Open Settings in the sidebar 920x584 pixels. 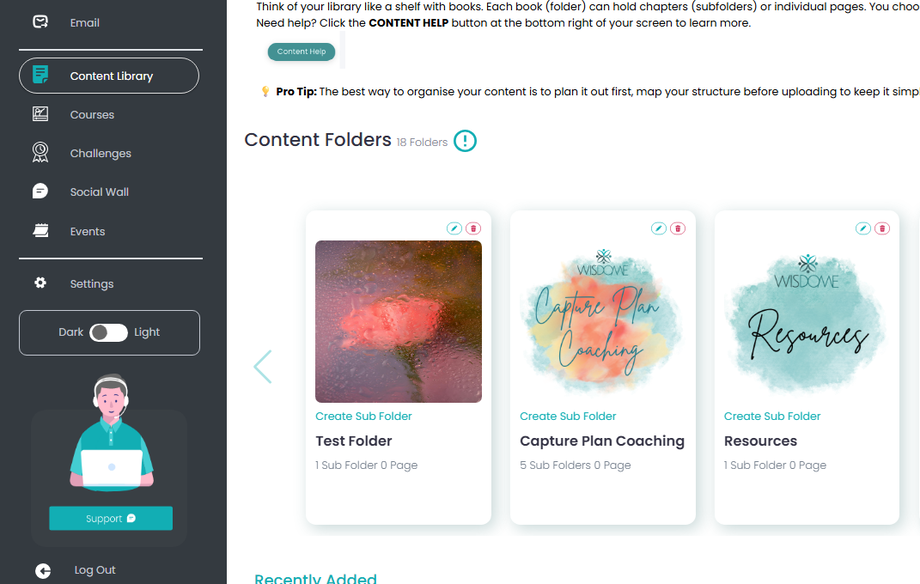pos(91,284)
